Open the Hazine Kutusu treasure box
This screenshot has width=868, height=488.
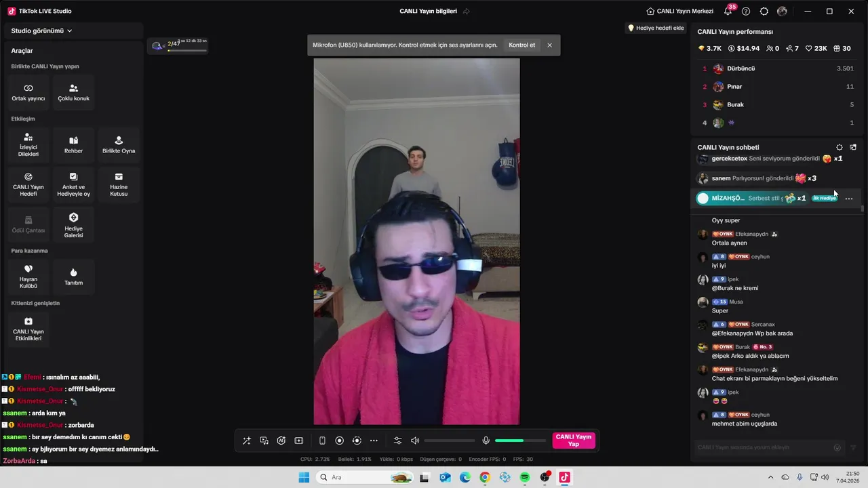click(119, 184)
